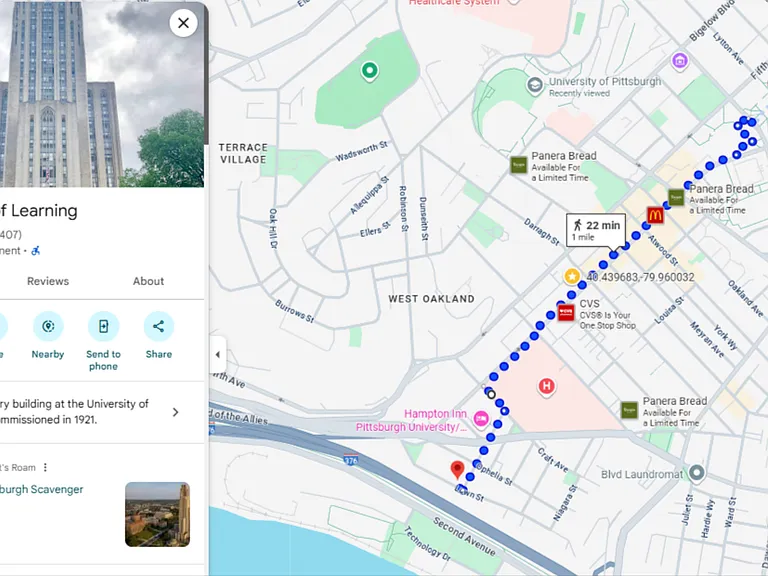This screenshot has height=576, width=768.
Task: Click the white route waypoint circle
Action: click(492, 395)
